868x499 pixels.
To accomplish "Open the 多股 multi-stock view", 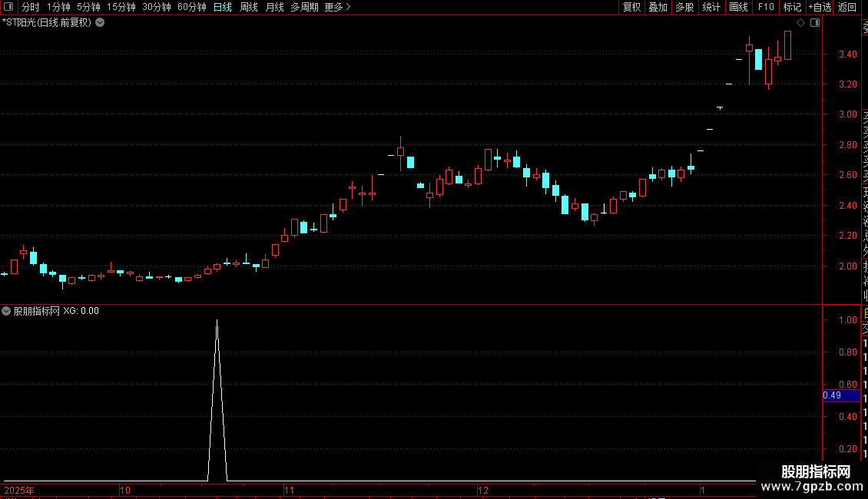I will tap(684, 7).
